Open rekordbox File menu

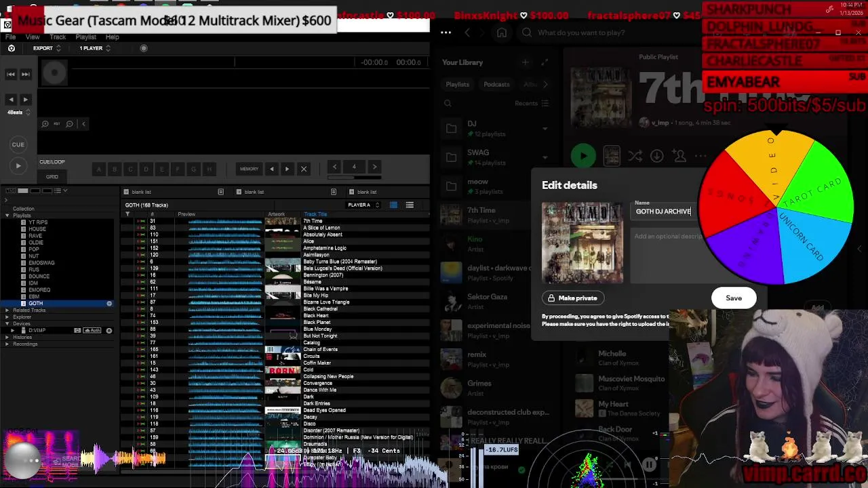pos(11,37)
